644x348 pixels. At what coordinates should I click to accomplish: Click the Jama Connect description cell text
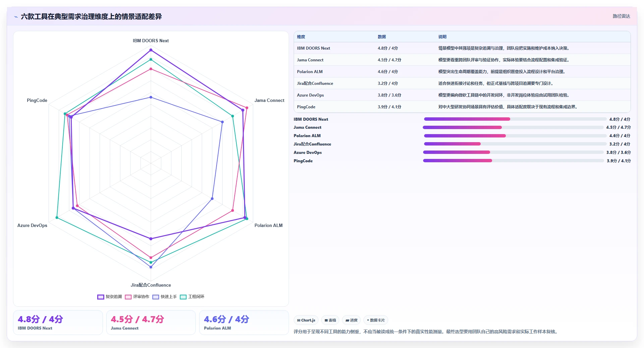(x=504, y=60)
